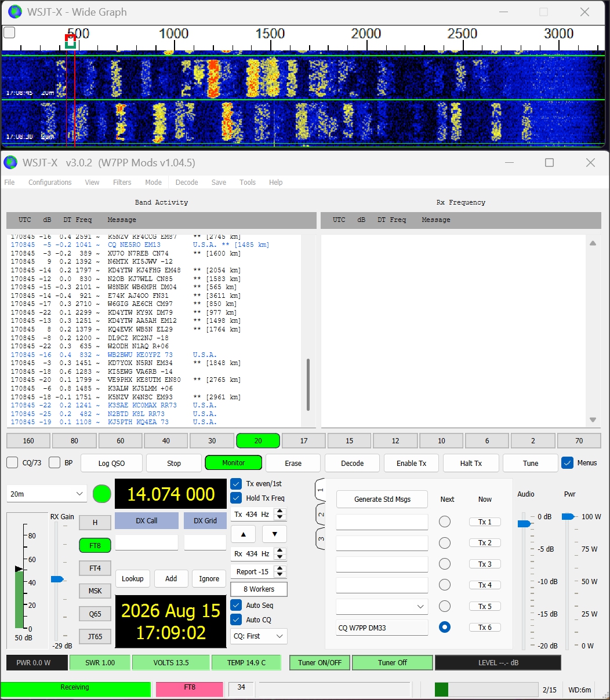Open the Configurations menu
Viewport: 610px width, 700px height.
(x=50, y=183)
